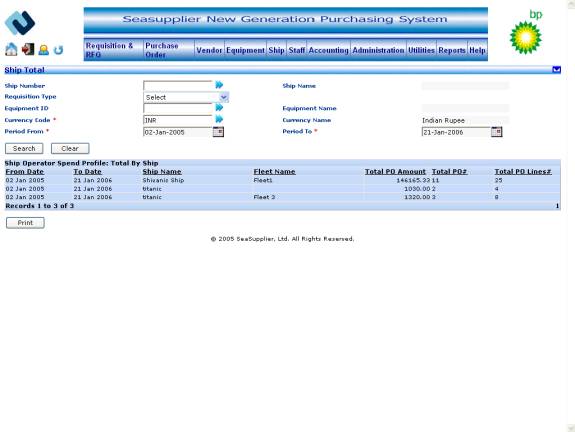Open the Vendor menu

click(209, 50)
